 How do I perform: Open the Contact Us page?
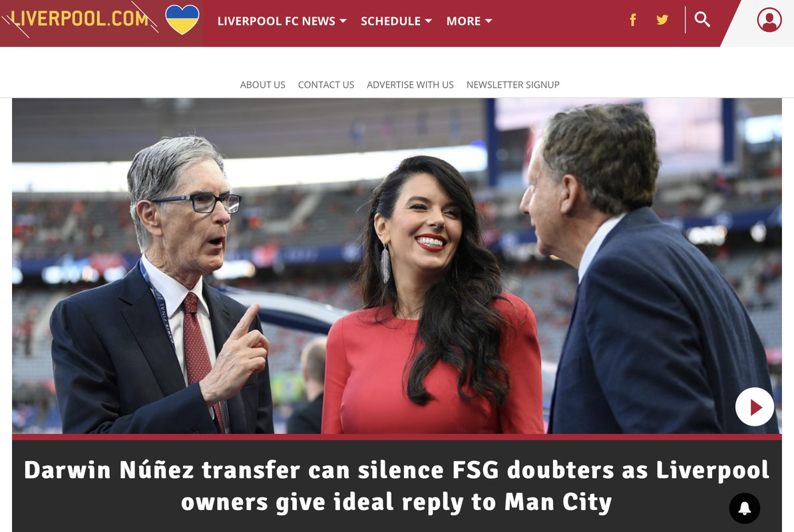[x=325, y=84]
